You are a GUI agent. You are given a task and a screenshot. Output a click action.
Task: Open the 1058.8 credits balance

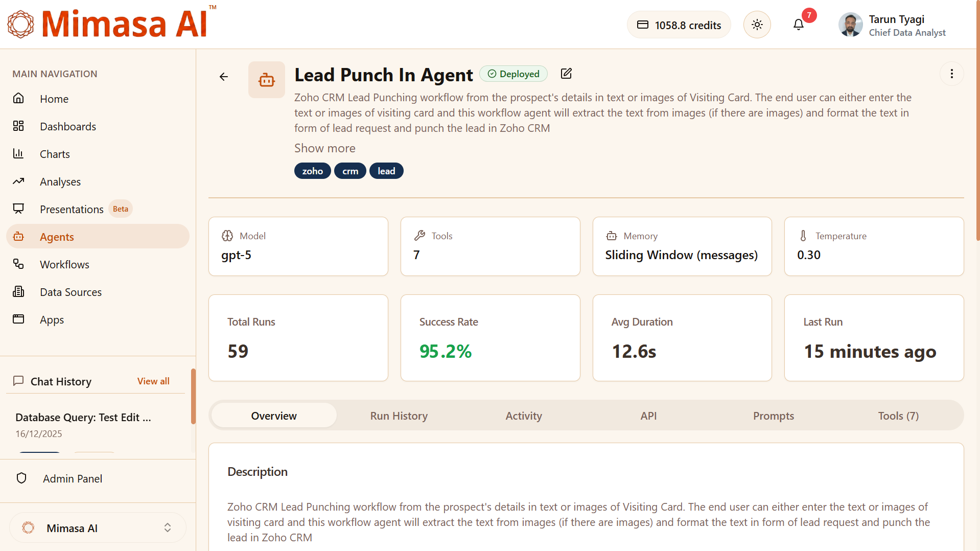(x=679, y=25)
